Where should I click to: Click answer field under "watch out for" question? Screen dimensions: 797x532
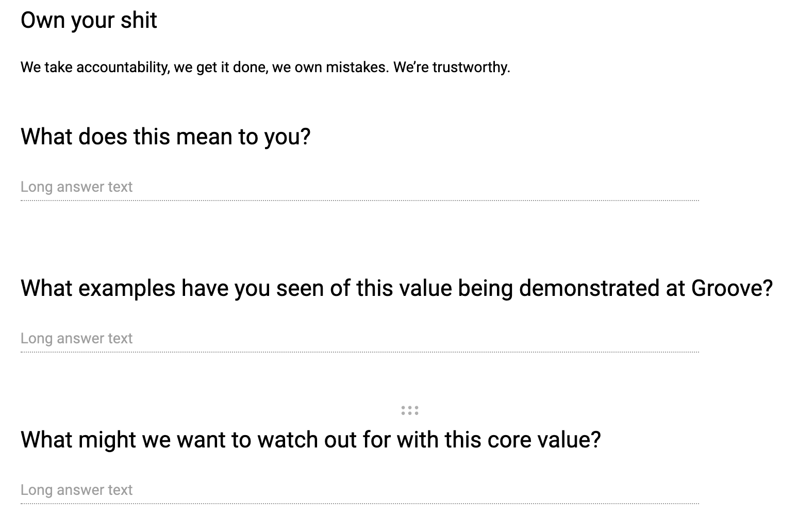(x=359, y=490)
